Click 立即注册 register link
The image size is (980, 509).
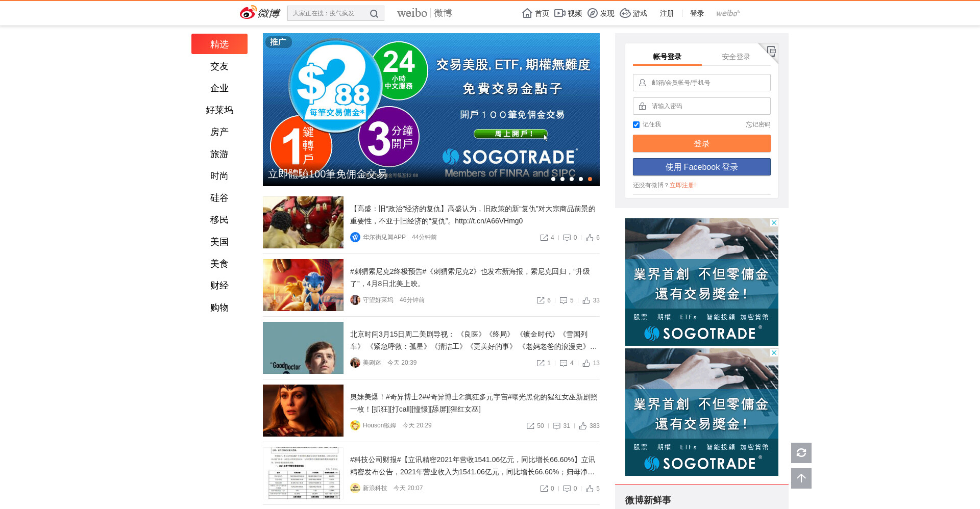[x=683, y=185]
